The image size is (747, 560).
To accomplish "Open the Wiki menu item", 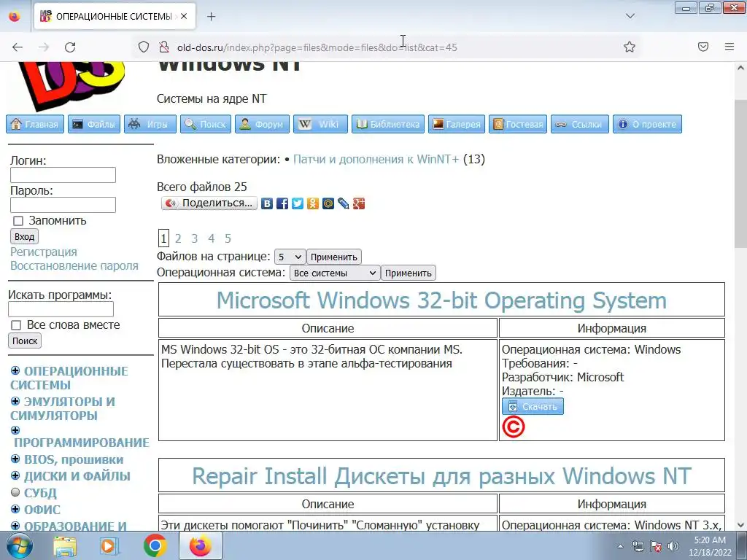I will click(320, 124).
